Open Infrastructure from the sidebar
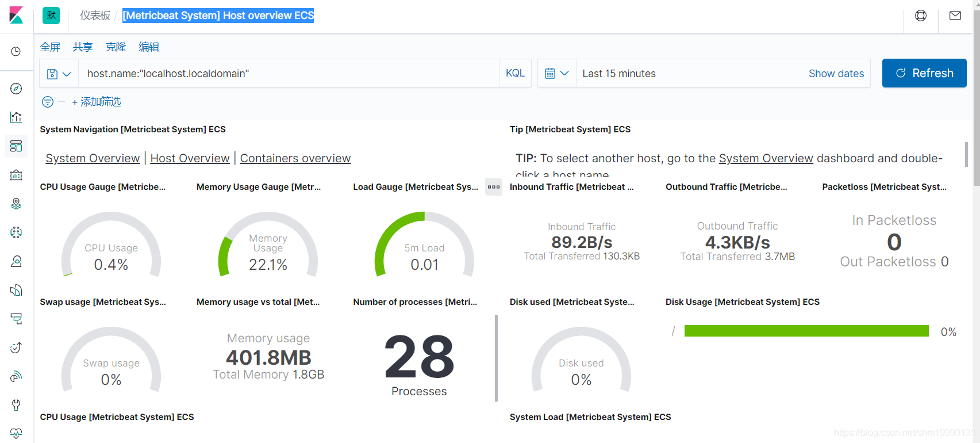 click(x=16, y=261)
